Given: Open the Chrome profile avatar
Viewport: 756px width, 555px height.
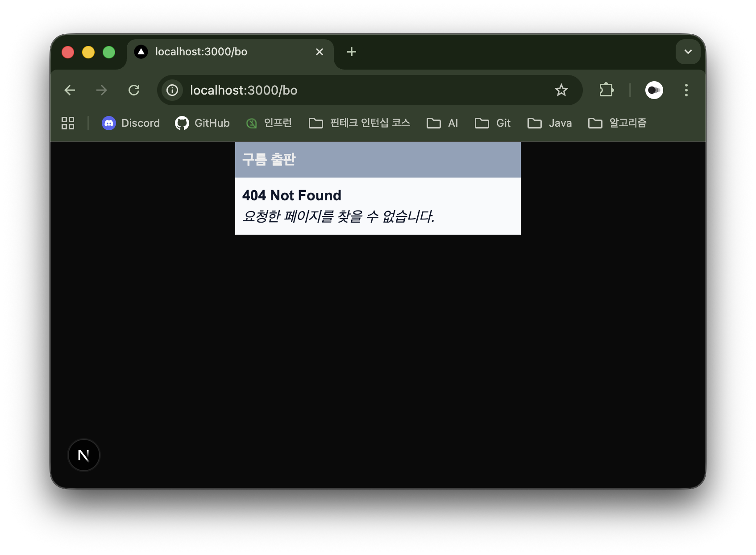Looking at the screenshot, I should (654, 90).
